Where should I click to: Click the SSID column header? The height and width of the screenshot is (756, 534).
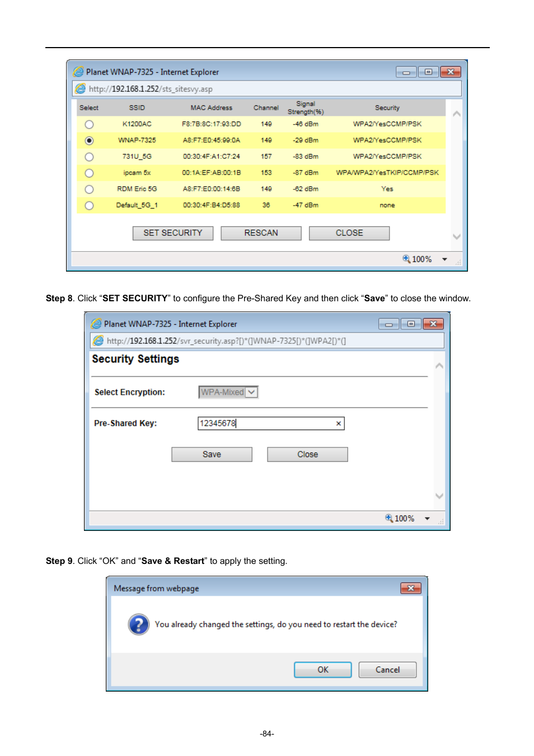tap(137, 108)
